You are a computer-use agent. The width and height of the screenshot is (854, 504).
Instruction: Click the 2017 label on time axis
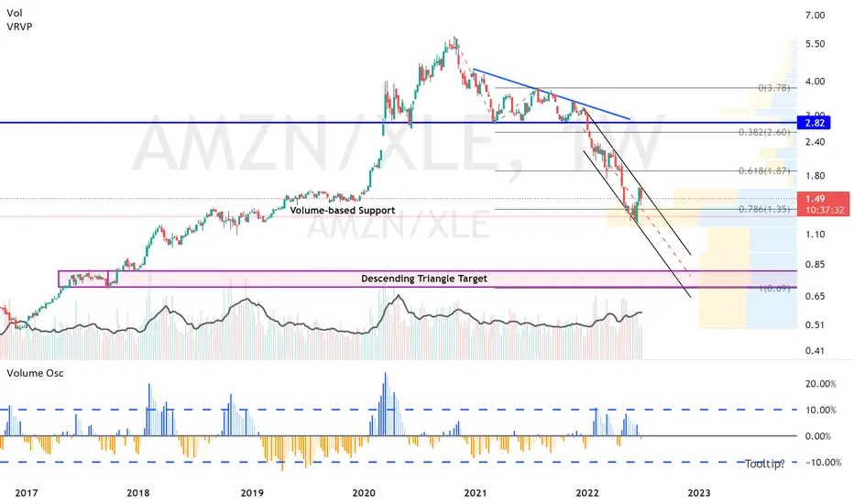(x=27, y=493)
